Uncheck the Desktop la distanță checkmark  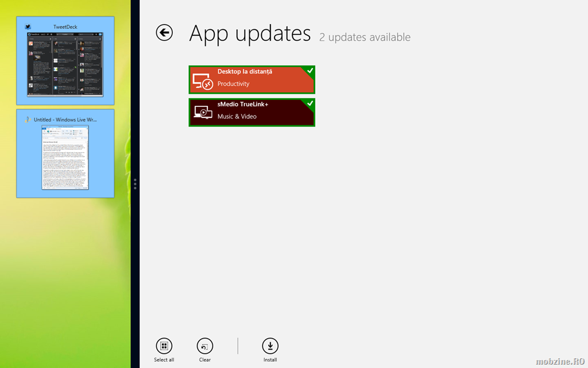(310, 71)
